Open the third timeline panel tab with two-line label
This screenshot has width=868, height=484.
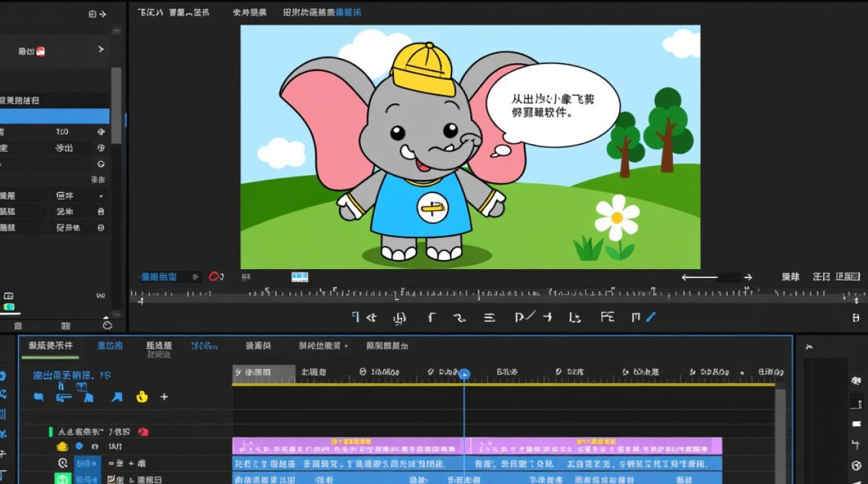tap(159, 349)
